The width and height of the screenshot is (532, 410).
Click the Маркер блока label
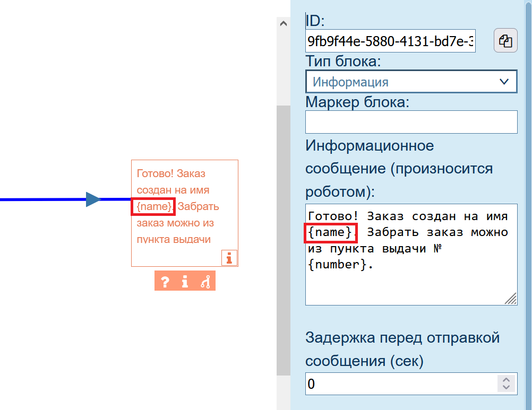tap(357, 102)
